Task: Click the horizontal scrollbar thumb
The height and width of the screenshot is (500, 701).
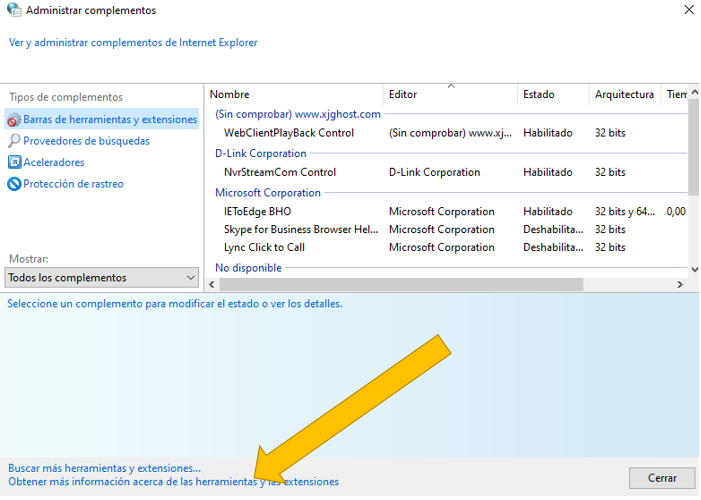Action: [x=401, y=284]
